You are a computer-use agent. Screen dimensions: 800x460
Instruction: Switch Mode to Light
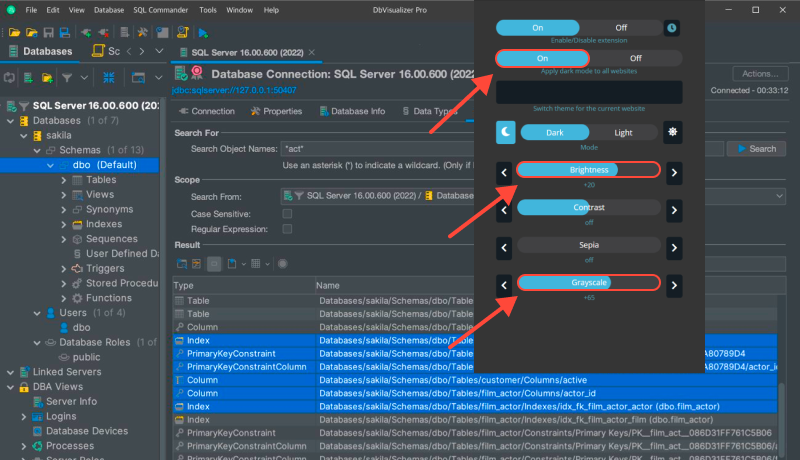click(x=623, y=133)
